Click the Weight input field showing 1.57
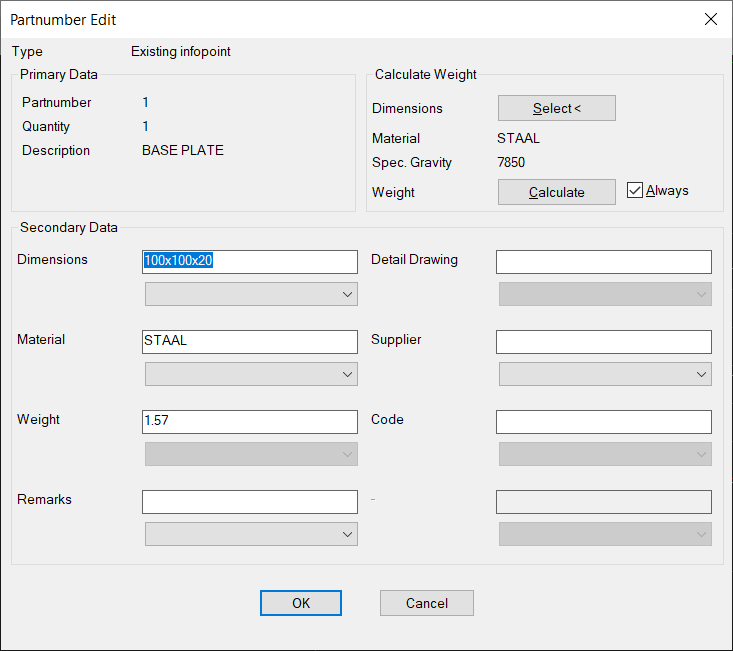733x651 pixels. click(250, 422)
